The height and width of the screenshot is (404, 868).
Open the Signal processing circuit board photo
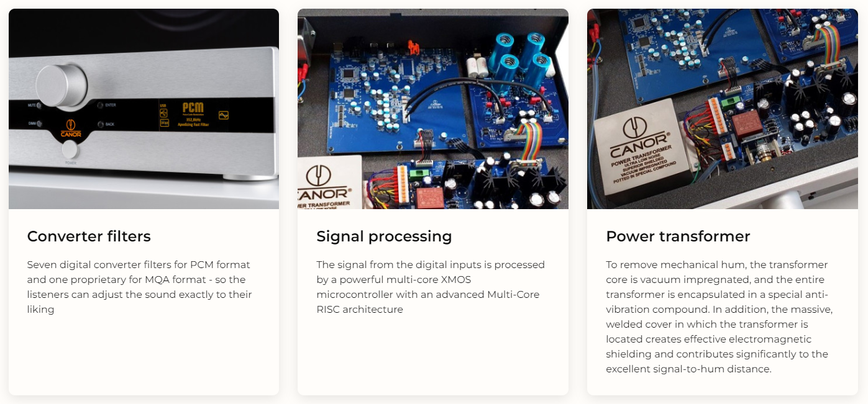pos(433,109)
